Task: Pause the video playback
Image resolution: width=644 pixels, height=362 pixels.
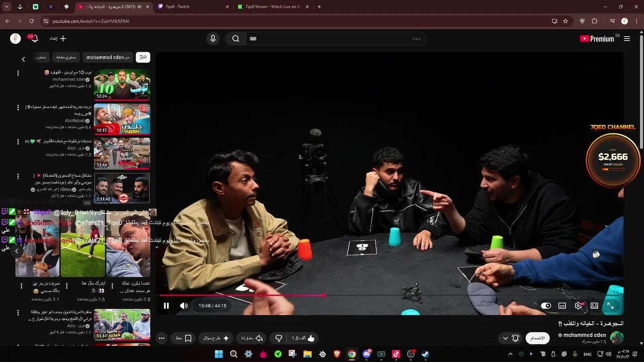Action: [166, 306]
